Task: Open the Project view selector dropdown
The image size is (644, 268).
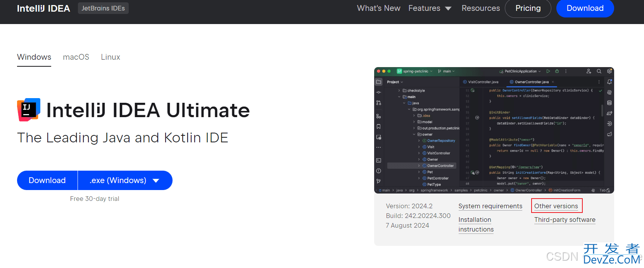Action: (x=395, y=82)
